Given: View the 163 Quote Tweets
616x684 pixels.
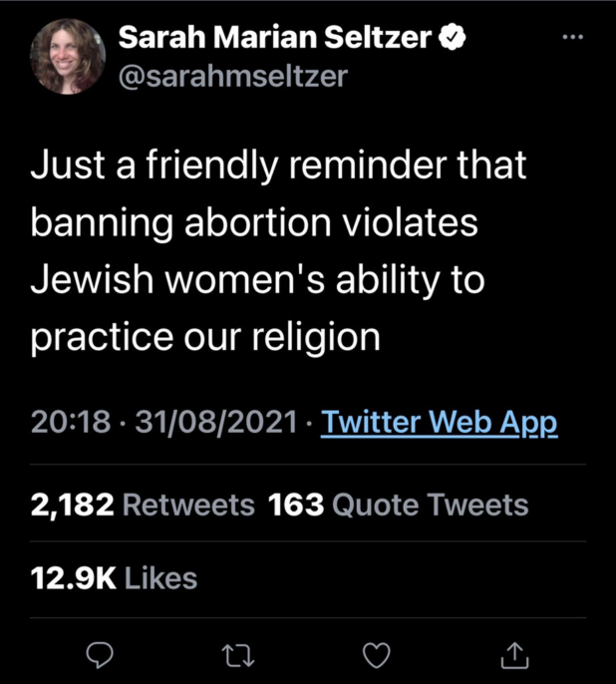Looking at the screenshot, I should pyautogui.click(x=399, y=505).
